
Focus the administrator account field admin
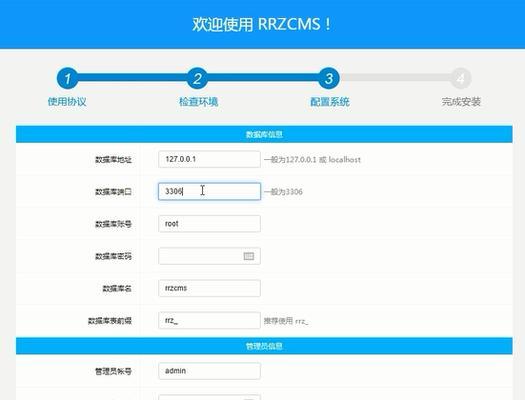click(x=209, y=371)
